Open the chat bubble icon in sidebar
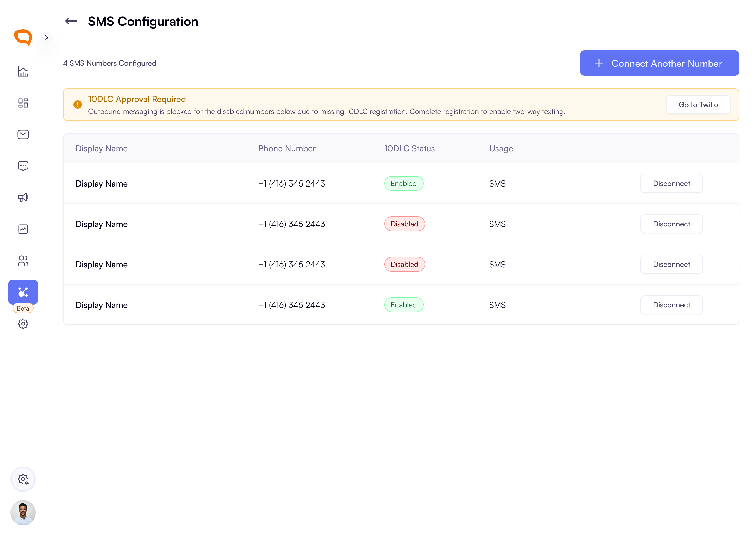 click(23, 166)
